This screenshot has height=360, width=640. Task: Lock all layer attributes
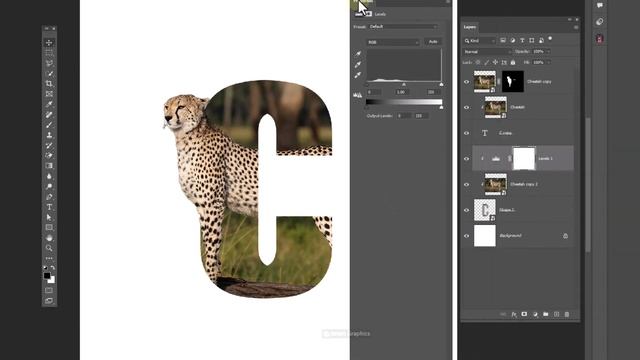pos(513,62)
